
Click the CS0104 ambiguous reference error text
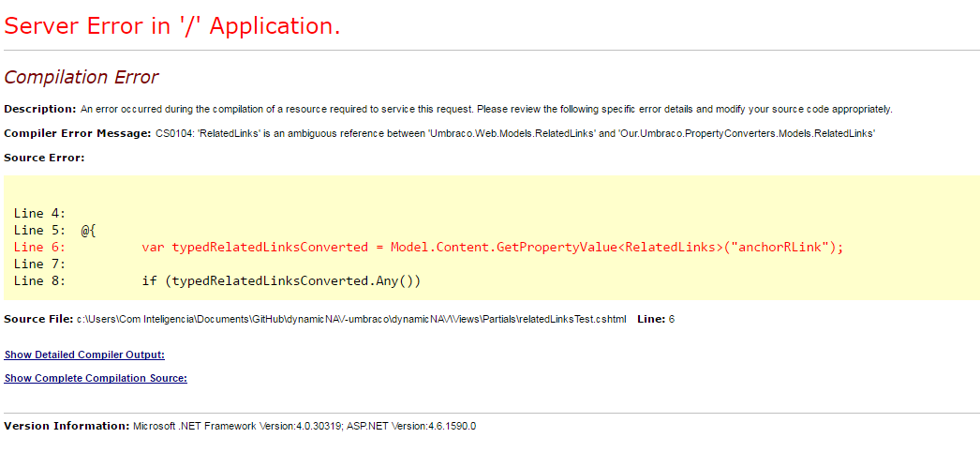[515, 133]
